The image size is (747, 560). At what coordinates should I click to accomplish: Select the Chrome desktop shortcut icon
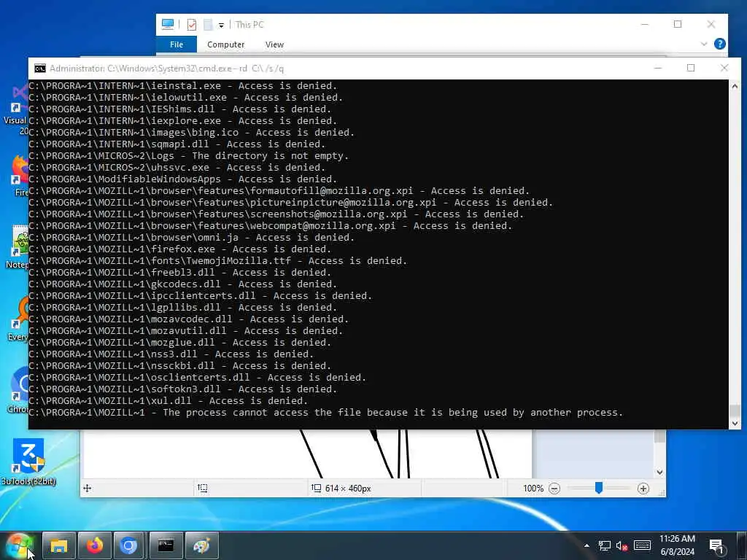[18, 389]
